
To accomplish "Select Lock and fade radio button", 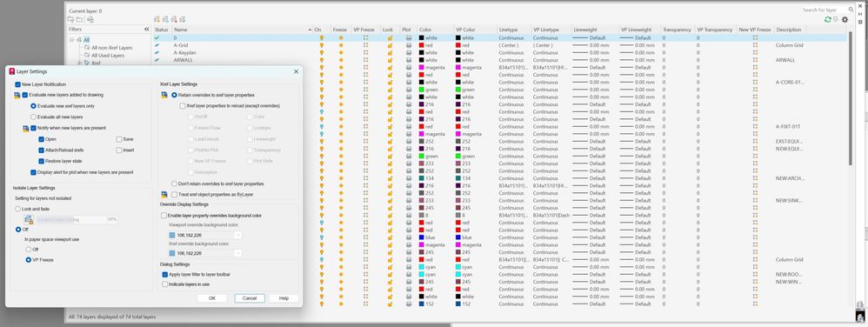I will [x=17, y=209].
